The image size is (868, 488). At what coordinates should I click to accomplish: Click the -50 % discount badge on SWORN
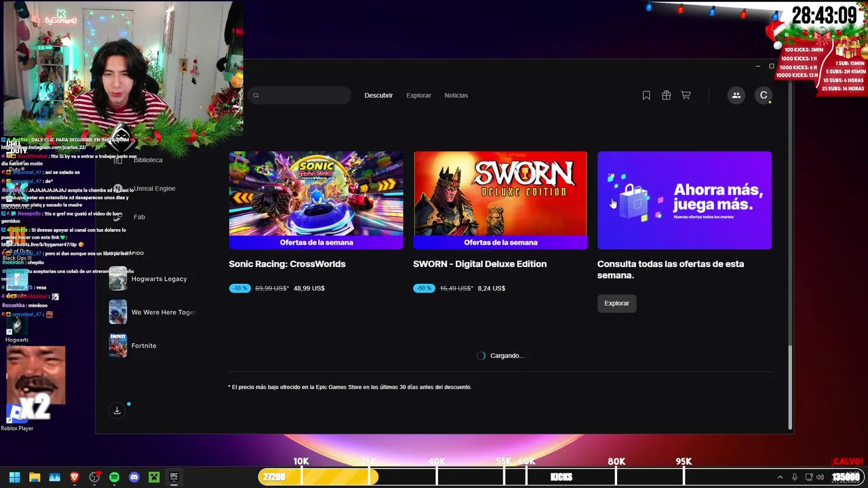point(424,288)
